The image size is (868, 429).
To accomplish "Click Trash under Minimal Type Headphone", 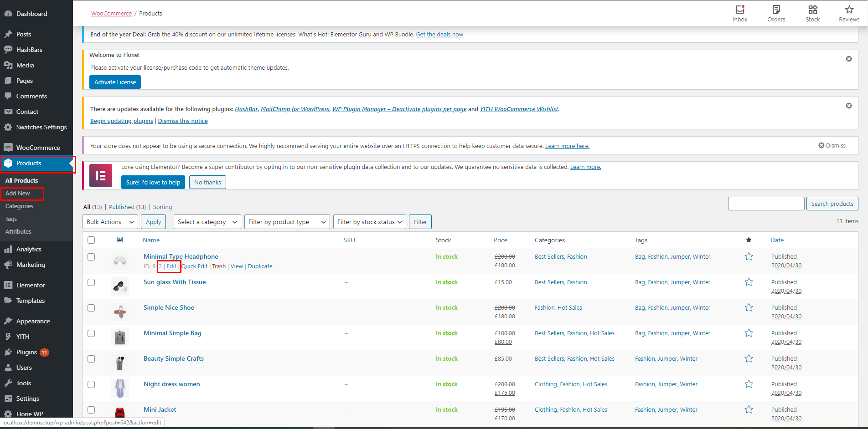I will point(219,266).
